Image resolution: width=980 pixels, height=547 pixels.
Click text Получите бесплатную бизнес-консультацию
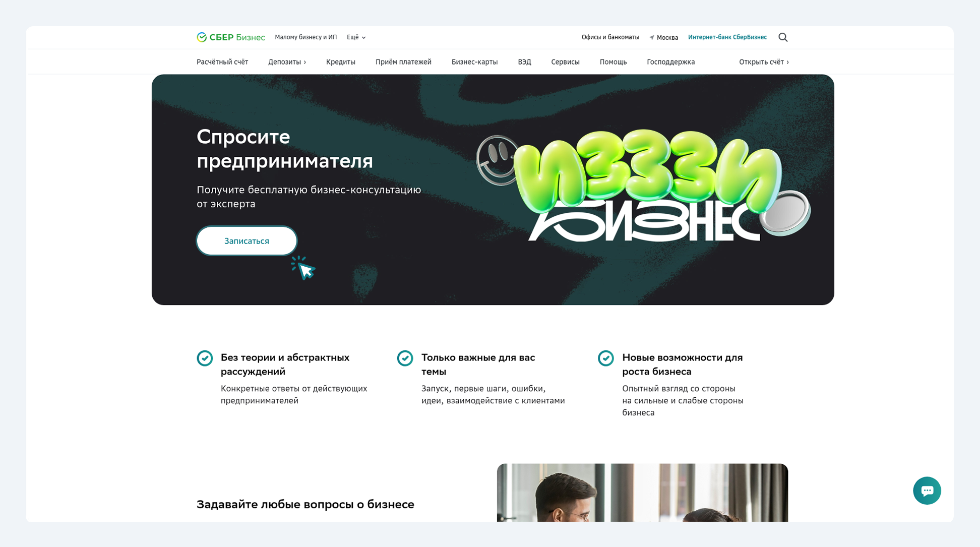(x=309, y=190)
